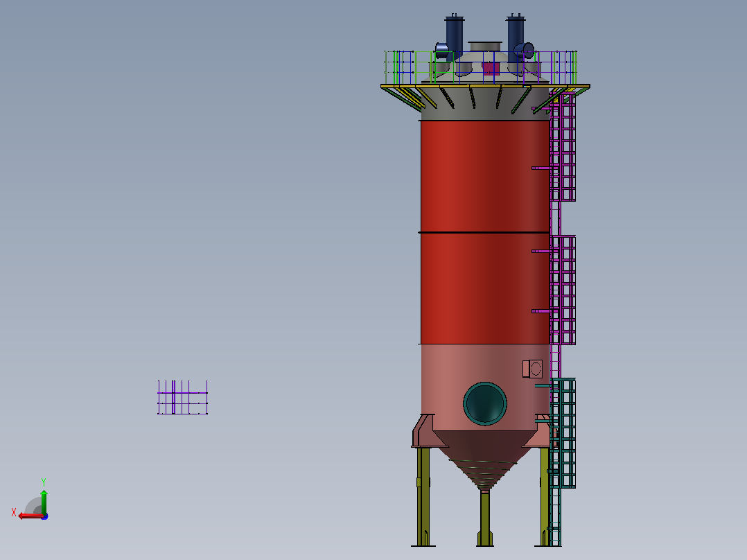Select the grey band below the top platform
The width and height of the screenshot is (747, 560).
[484, 104]
